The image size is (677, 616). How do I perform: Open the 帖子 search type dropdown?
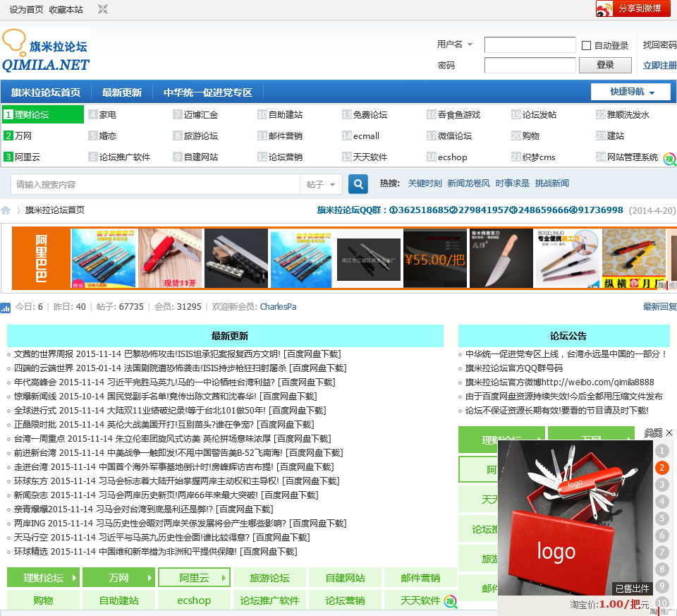point(321,184)
